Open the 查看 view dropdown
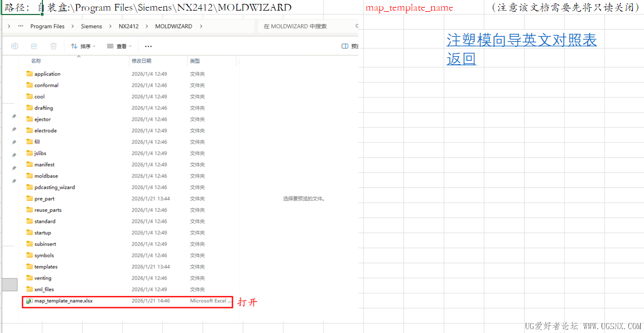The width and height of the screenshot is (644, 333). [119, 46]
